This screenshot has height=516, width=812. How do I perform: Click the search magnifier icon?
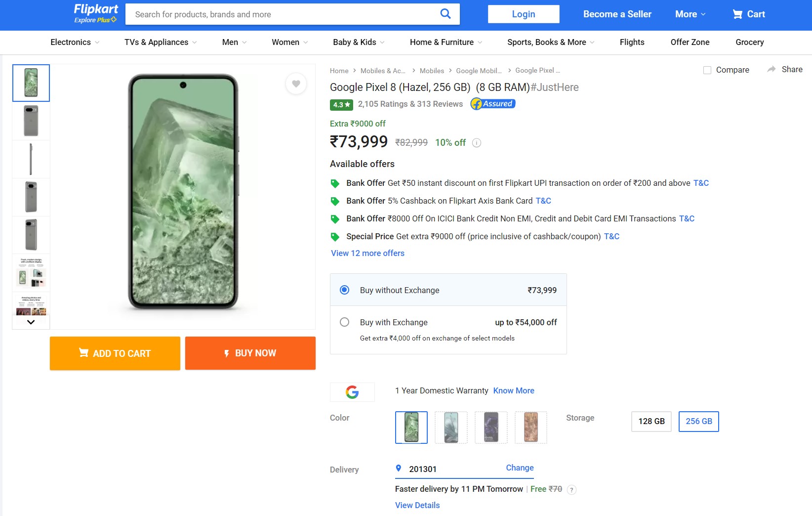(x=445, y=14)
